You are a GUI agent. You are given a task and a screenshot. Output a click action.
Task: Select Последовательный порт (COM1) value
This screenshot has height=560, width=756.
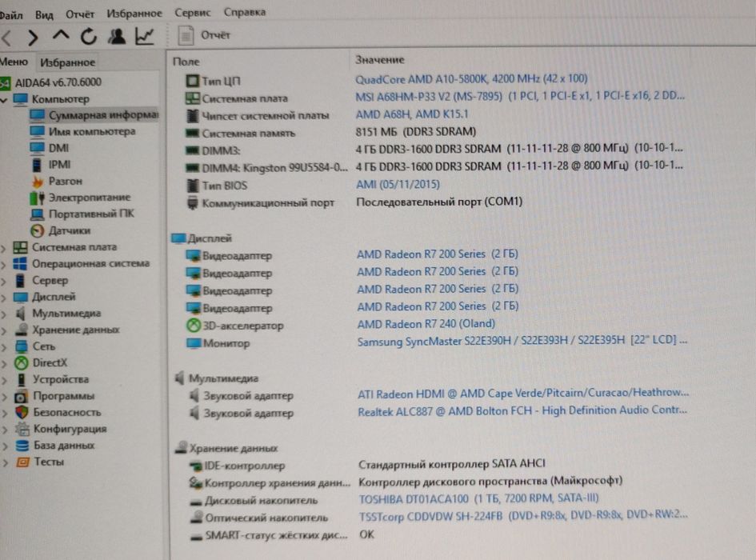[439, 202]
